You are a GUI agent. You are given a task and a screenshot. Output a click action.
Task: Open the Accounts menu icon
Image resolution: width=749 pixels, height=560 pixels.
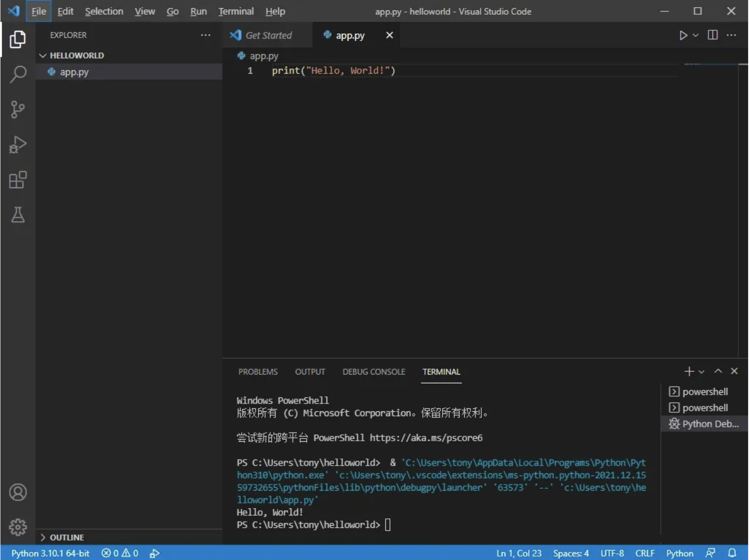(x=18, y=492)
